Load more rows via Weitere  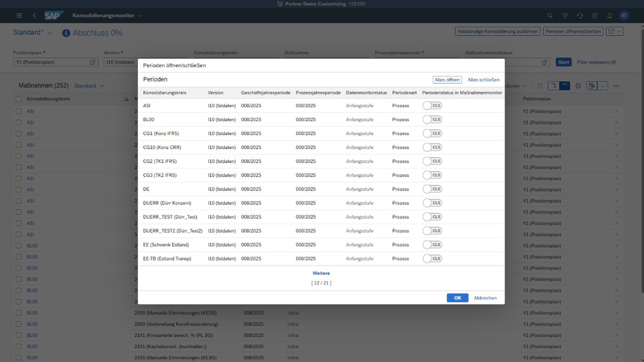[321, 273]
